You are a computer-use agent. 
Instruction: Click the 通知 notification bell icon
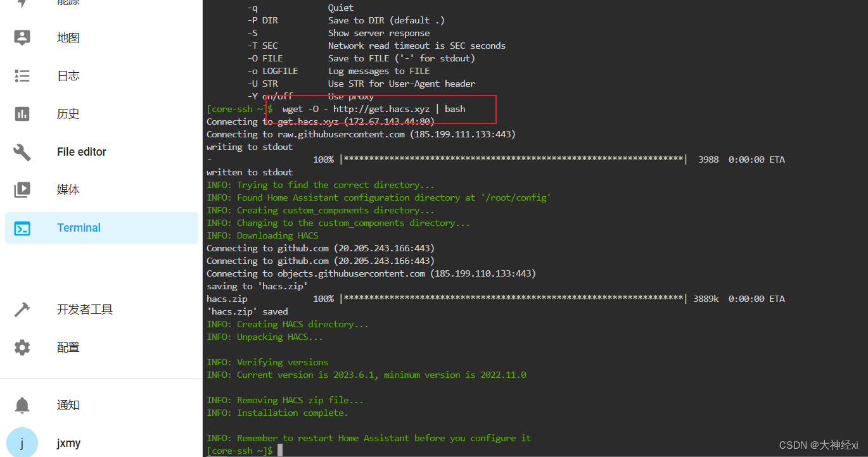(22, 405)
